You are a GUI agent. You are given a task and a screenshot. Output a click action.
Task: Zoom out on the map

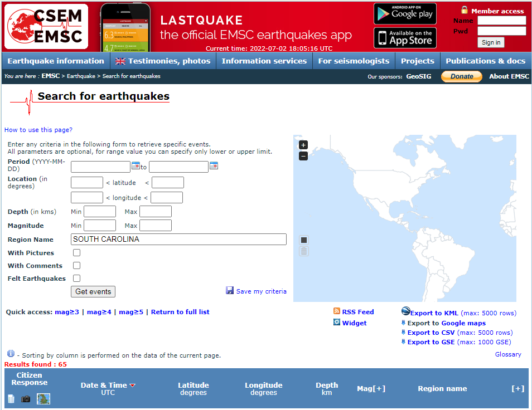click(303, 156)
